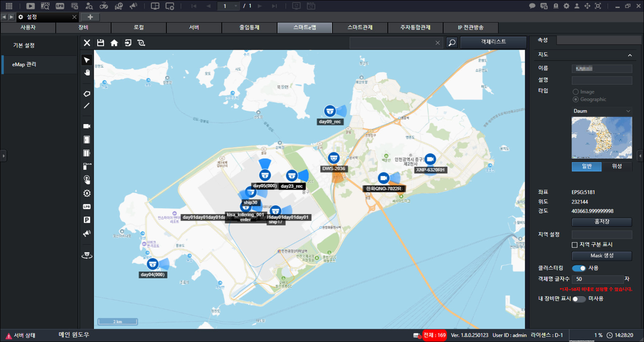Click the 객체리스트 button
Image resolution: width=644 pixels, height=342 pixels.
click(493, 42)
